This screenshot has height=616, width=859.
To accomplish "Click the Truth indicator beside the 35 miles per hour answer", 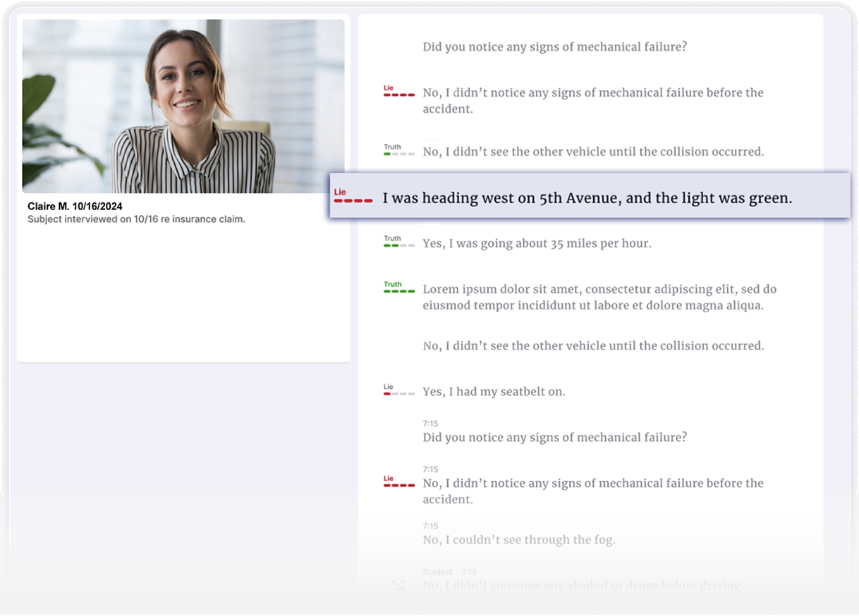I will [x=398, y=242].
